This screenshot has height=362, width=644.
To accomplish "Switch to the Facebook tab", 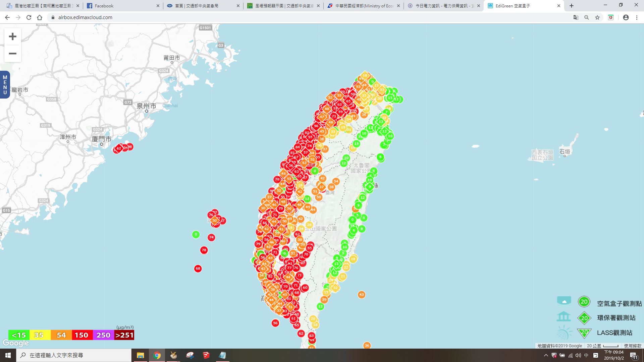I will click(123, 6).
